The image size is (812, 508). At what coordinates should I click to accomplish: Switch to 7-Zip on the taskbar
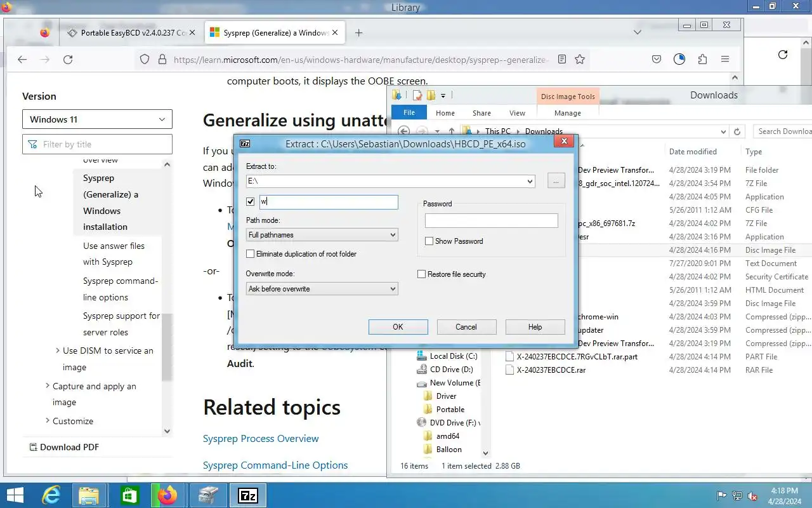pyautogui.click(x=247, y=495)
